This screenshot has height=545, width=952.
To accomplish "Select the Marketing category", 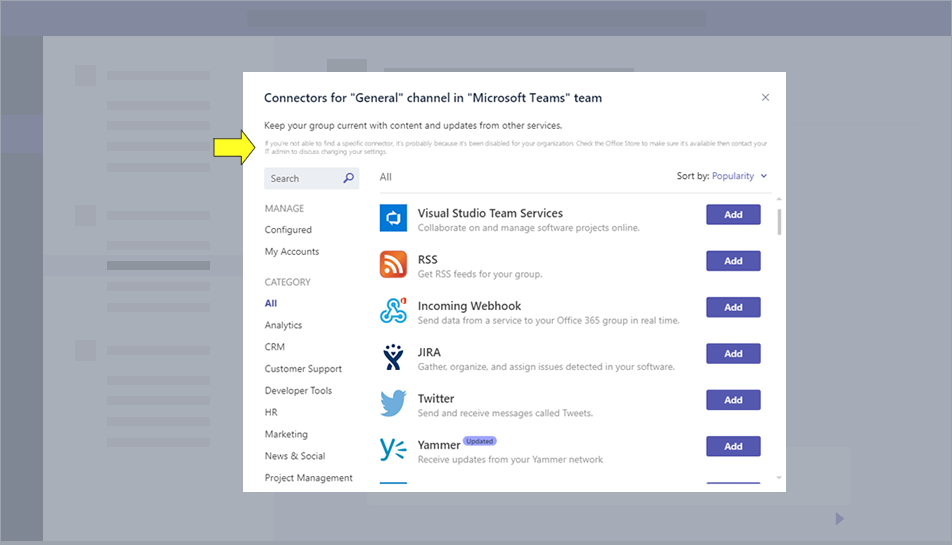I will (x=286, y=434).
